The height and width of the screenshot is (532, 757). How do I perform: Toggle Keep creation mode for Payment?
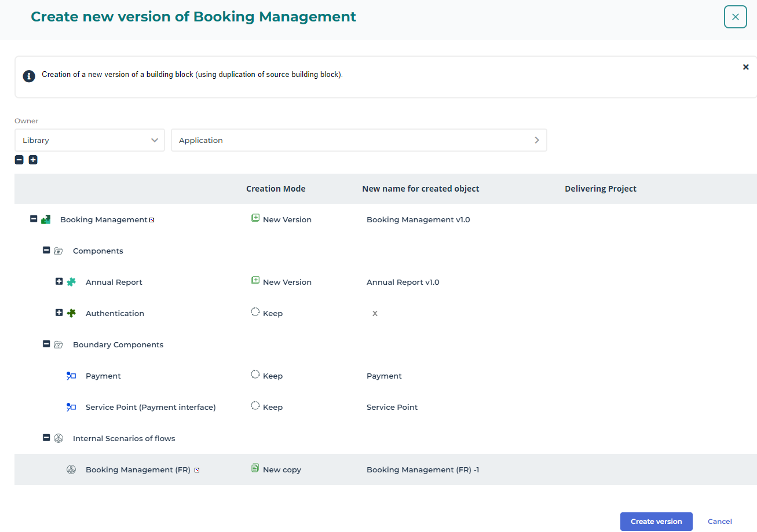point(255,375)
